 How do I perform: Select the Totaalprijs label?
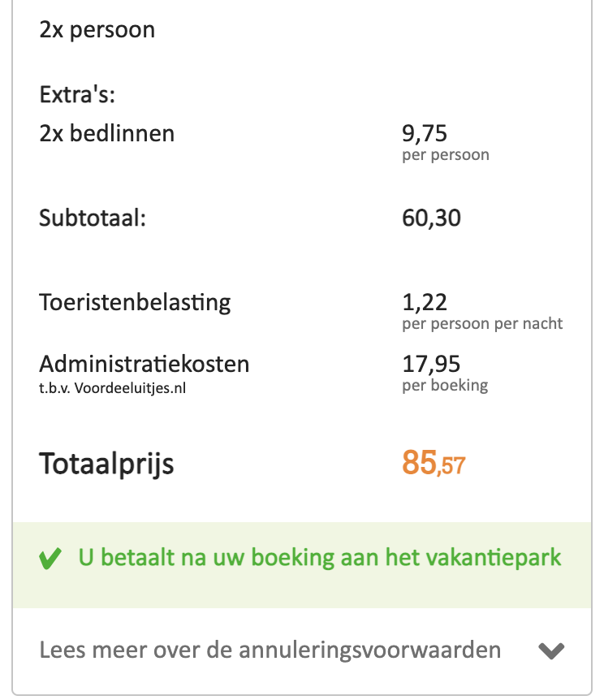coord(106,465)
